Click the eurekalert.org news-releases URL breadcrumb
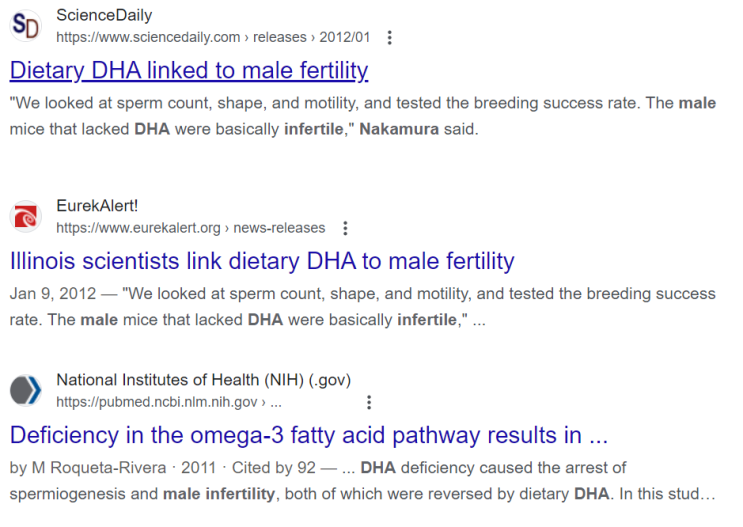The width and height of the screenshot is (743, 527). [190, 228]
